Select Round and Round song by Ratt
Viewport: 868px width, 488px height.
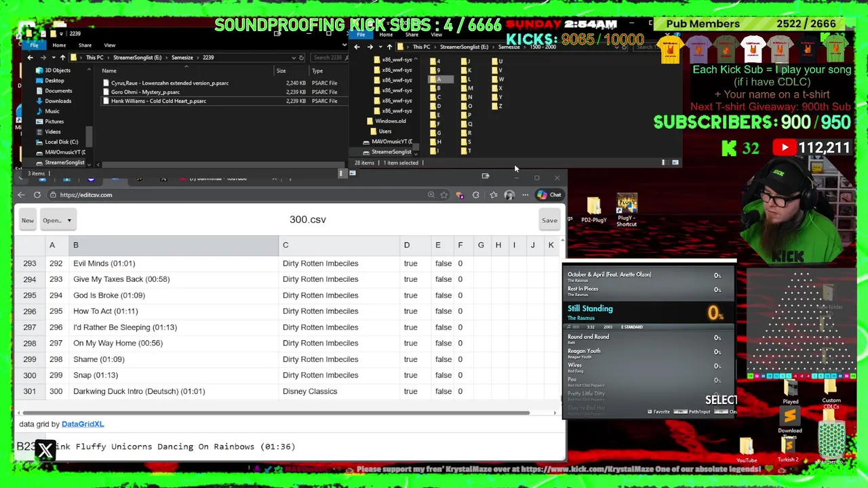coord(647,339)
